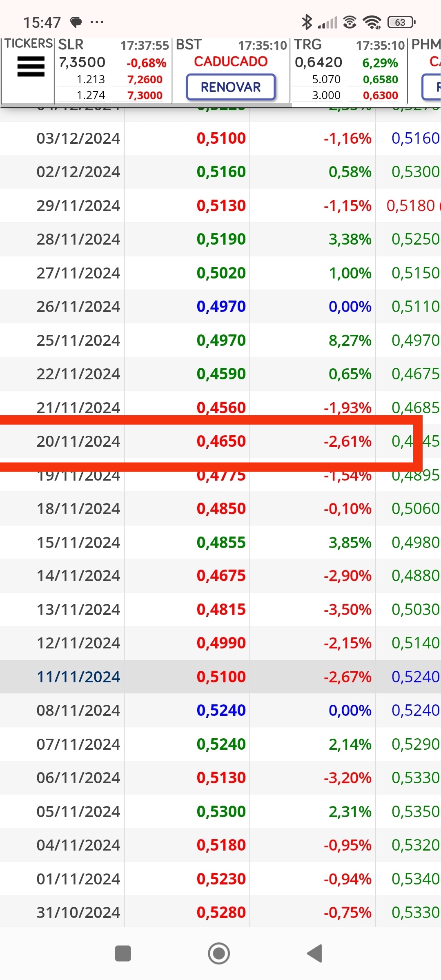Select the 11/11/2024 date row
This screenshot has width=441, height=980.
coord(220,677)
